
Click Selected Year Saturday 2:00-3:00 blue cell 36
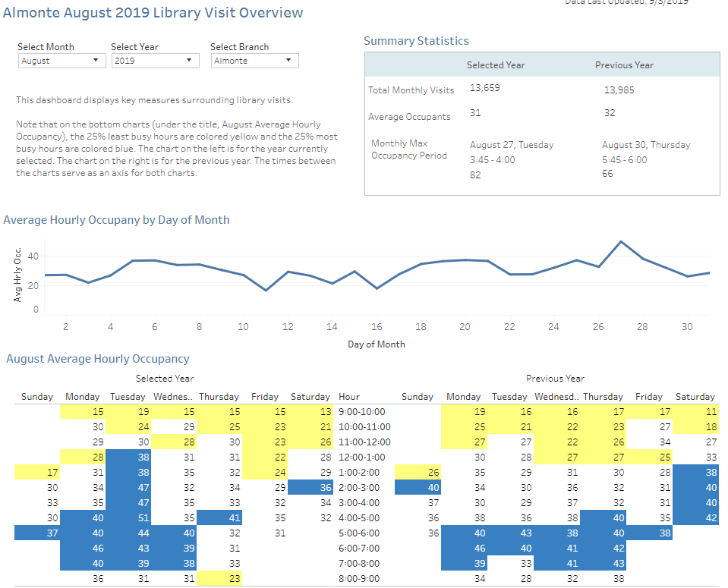click(x=310, y=488)
